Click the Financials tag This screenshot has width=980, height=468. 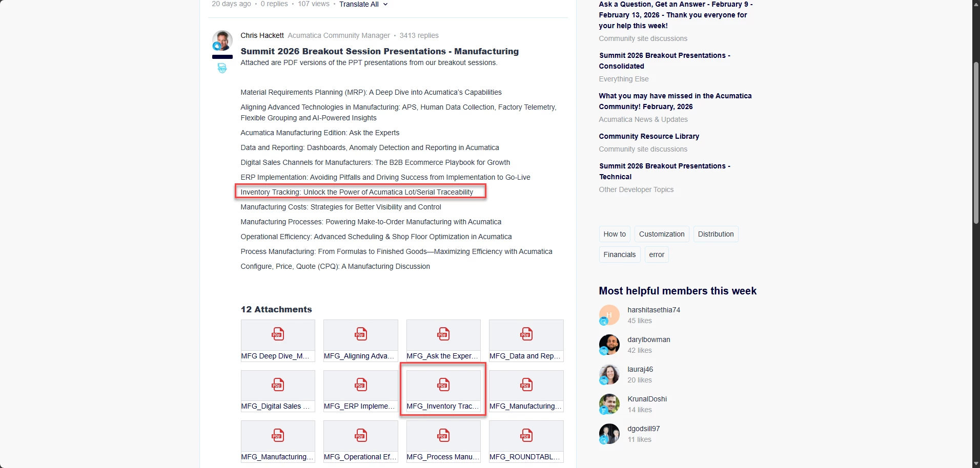[619, 254]
